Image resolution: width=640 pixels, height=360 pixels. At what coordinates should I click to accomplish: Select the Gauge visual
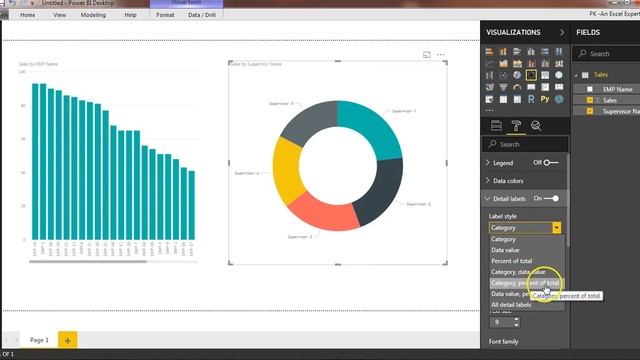click(x=517, y=87)
